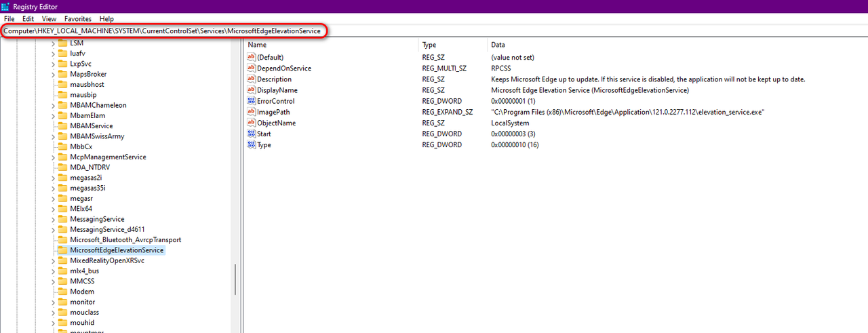Click the string icon beside ObjectName
Image resolution: width=868 pixels, height=333 pixels.
coord(252,123)
